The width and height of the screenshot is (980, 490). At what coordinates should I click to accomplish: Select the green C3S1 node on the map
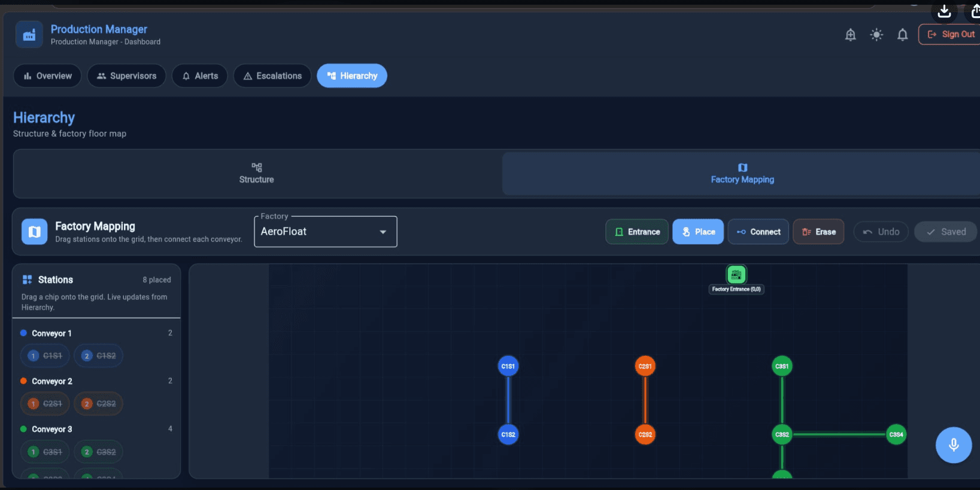pyautogui.click(x=782, y=366)
